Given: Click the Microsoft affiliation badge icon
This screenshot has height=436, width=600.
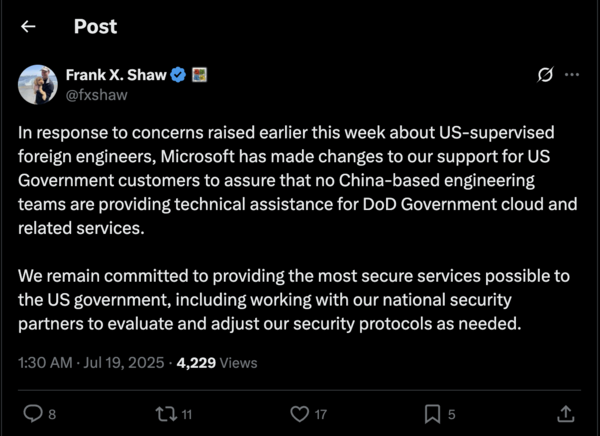Looking at the screenshot, I should pyautogui.click(x=199, y=75).
